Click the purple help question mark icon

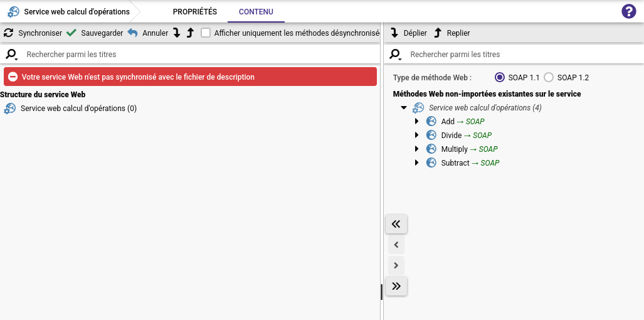[x=628, y=11]
